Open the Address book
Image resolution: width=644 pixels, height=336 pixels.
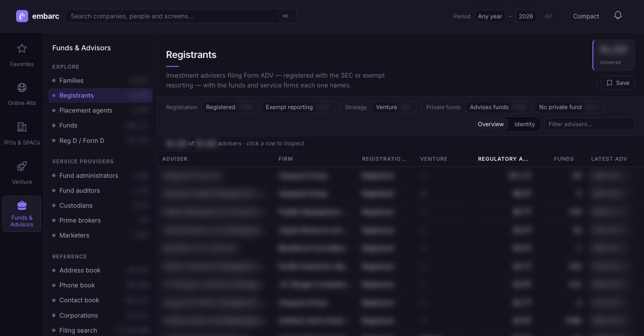click(x=100, y=270)
